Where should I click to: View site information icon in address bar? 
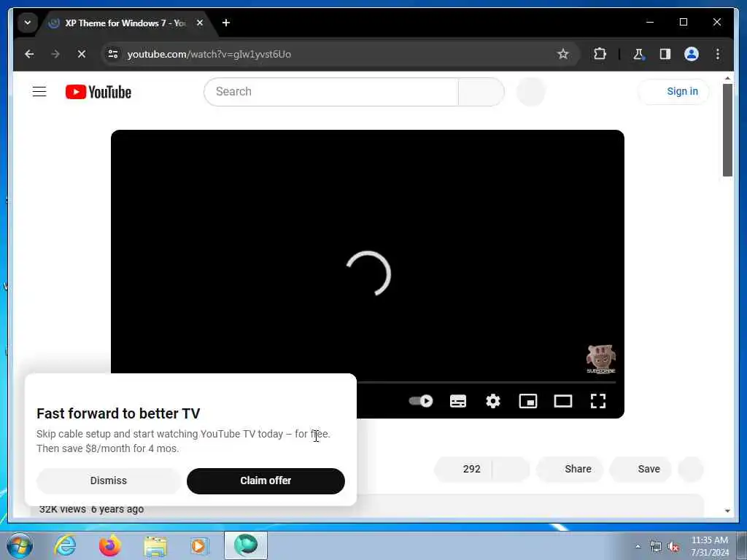pyautogui.click(x=113, y=54)
